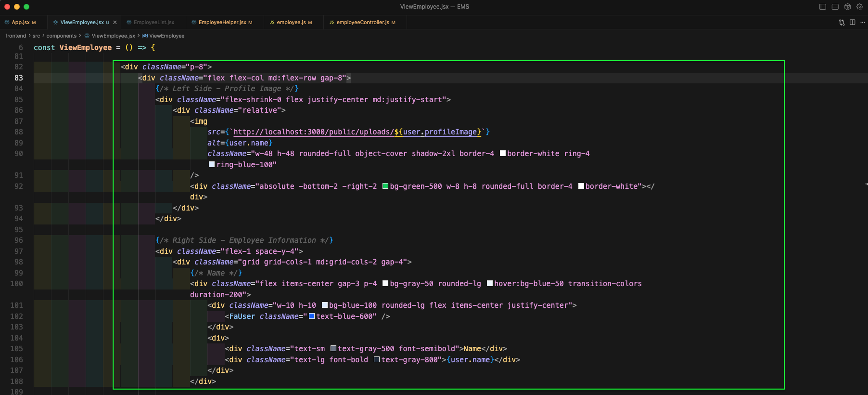868x395 pixels.
Task: Open ViewEmployee.jsx breadcrumb file dropdown
Action: pyautogui.click(x=113, y=36)
